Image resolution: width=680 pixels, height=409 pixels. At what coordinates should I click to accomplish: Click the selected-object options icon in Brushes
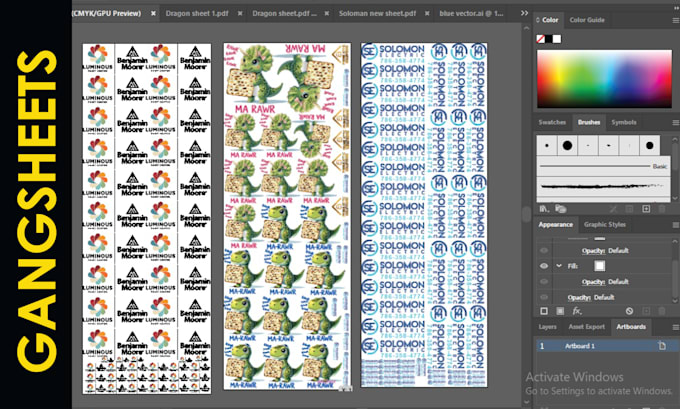coord(629,209)
